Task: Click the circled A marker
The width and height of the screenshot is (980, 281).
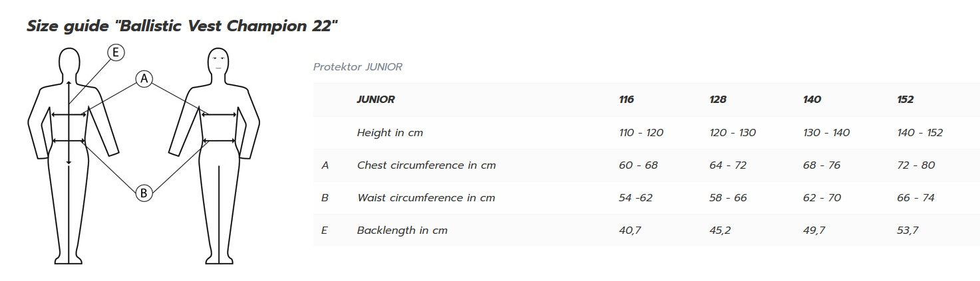Action: (x=144, y=79)
